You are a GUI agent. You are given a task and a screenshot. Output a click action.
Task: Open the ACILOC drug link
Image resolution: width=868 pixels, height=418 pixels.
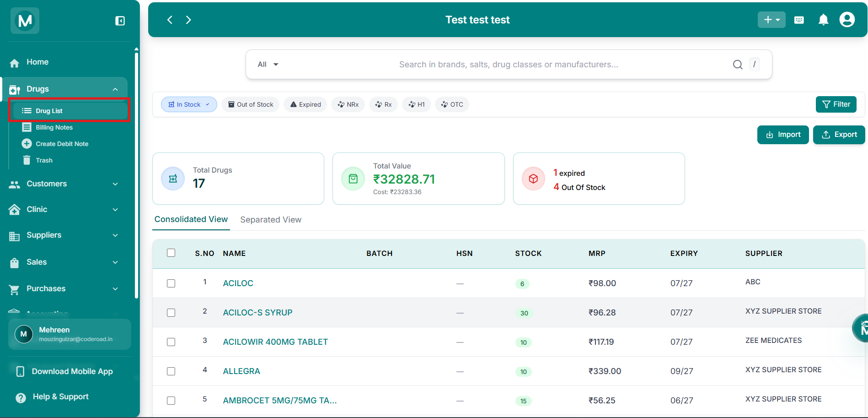pyautogui.click(x=238, y=283)
